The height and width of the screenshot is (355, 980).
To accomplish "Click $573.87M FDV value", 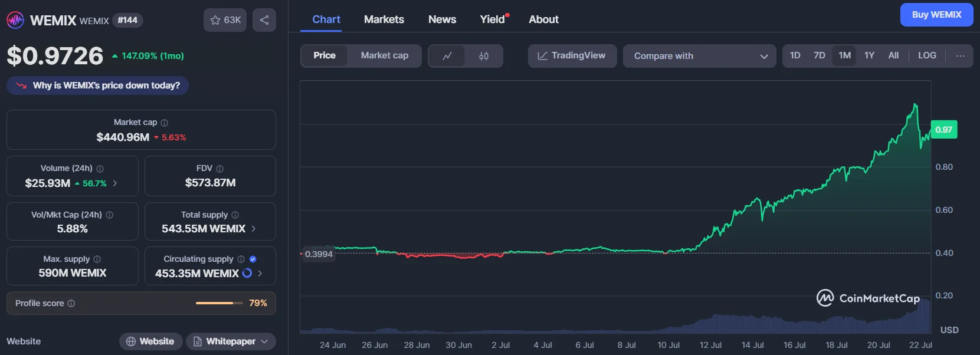I will 210,183.
